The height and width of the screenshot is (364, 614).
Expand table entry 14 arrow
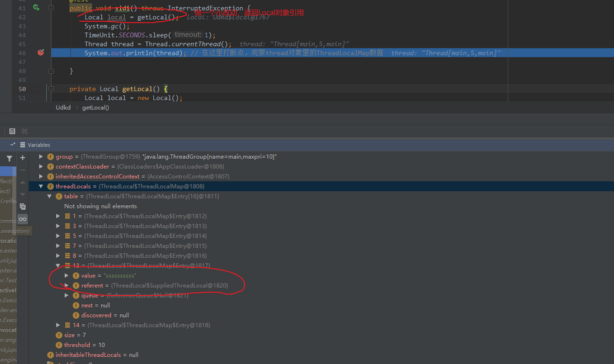pos(58,325)
